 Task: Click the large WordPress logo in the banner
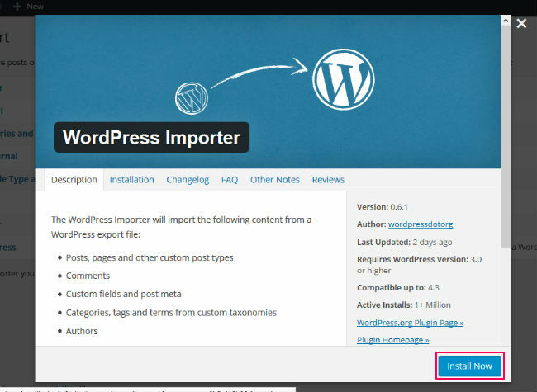pyautogui.click(x=344, y=79)
